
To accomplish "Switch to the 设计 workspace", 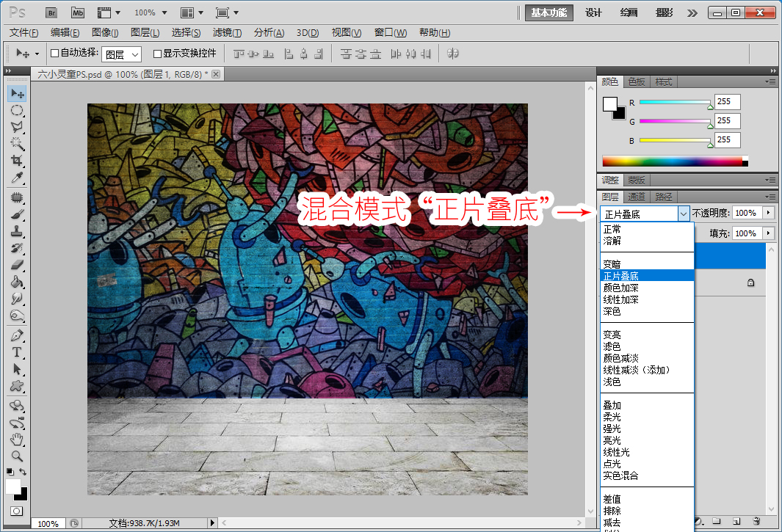I will [593, 13].
